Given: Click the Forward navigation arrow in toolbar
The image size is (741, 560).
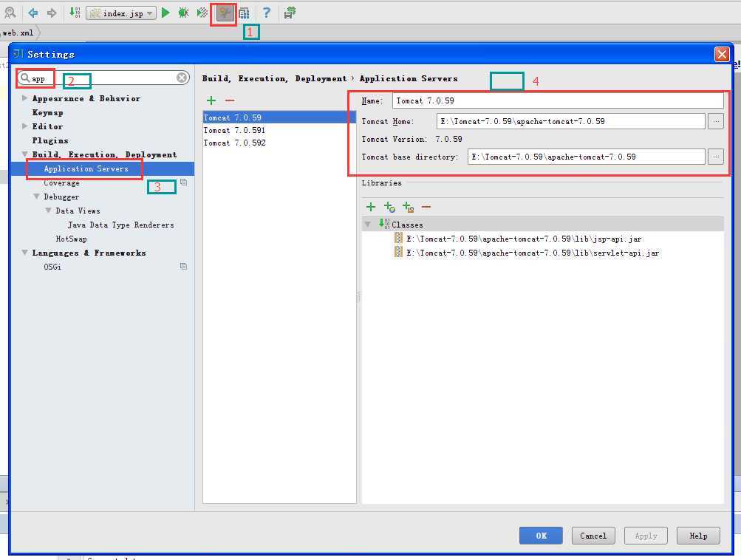Looking at the screenshot, I should (x=52, y=13).
